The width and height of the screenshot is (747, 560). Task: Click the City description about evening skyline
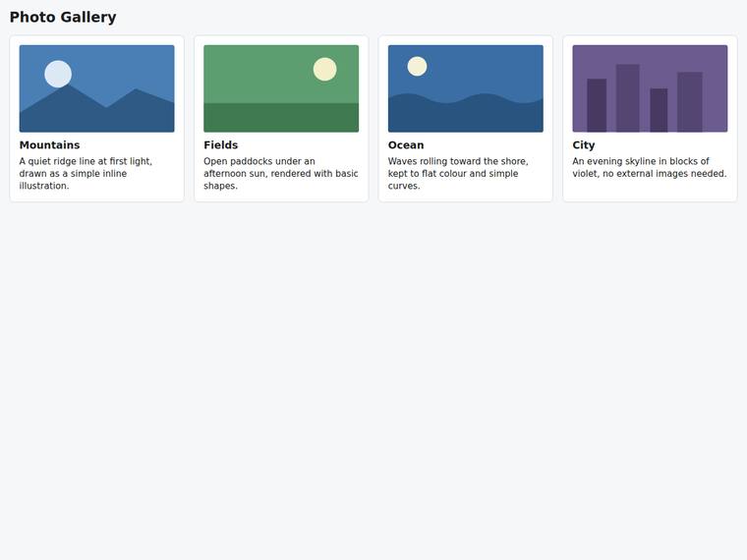pyautogui.click(x=650, y=167)
